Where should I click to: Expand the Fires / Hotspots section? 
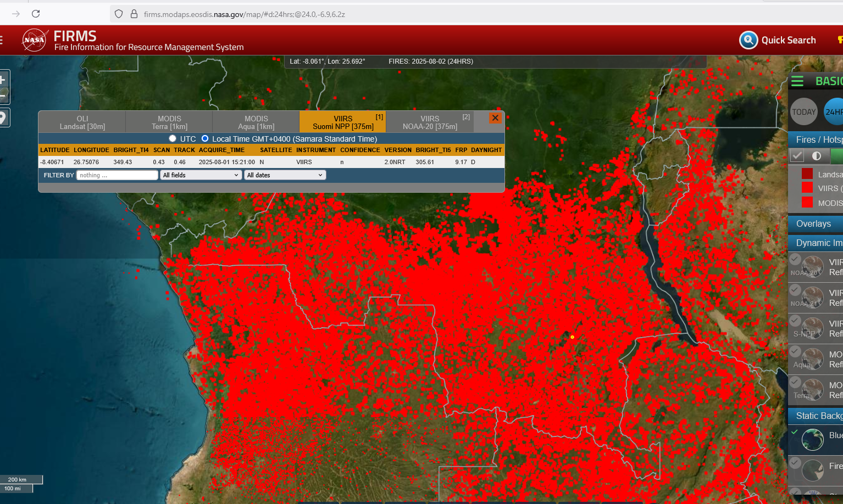click(x=816, y=140)
